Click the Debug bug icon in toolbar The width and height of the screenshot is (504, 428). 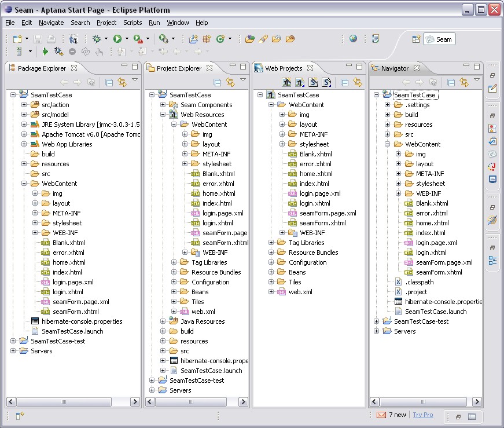pos(97,39)
